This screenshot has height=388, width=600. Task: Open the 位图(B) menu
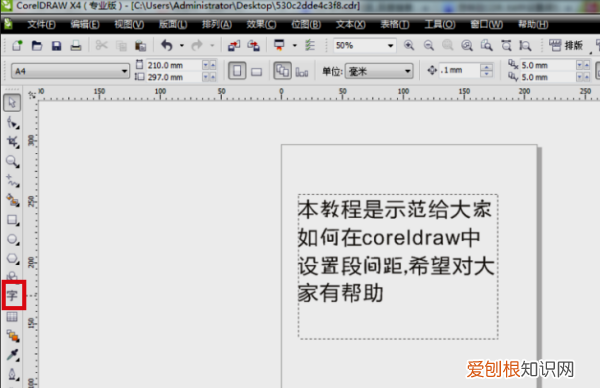point(306,24)
